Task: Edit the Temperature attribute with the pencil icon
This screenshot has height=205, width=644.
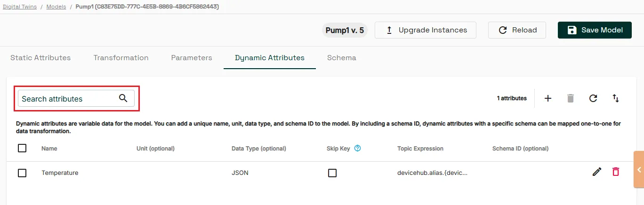Action: point(597,172)
